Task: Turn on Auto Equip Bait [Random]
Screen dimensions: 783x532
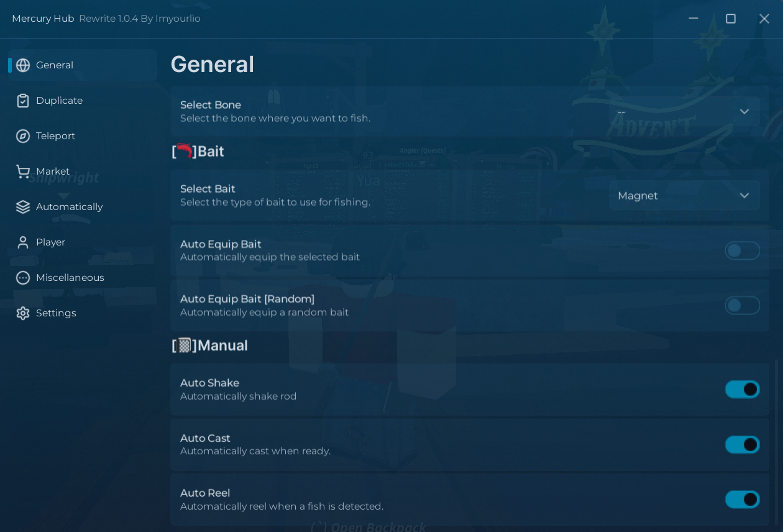Action: click(x=742, y=305)
